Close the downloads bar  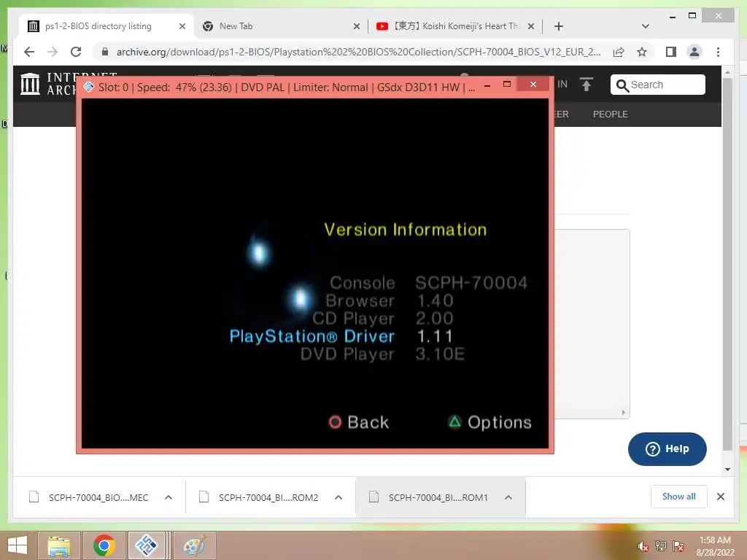tap(721, 497)
